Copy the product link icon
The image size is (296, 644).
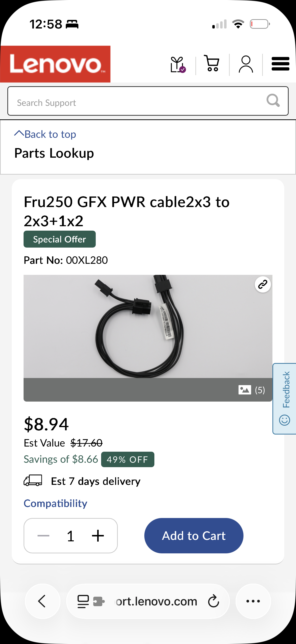(x=263, y=284)
